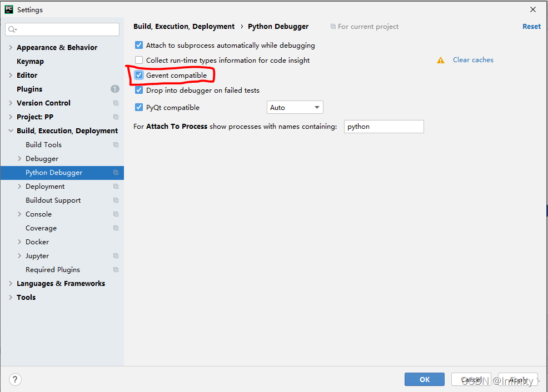Click project-level icon on Python Debugger row
The image size is (548, 392).
coord(116,173)
